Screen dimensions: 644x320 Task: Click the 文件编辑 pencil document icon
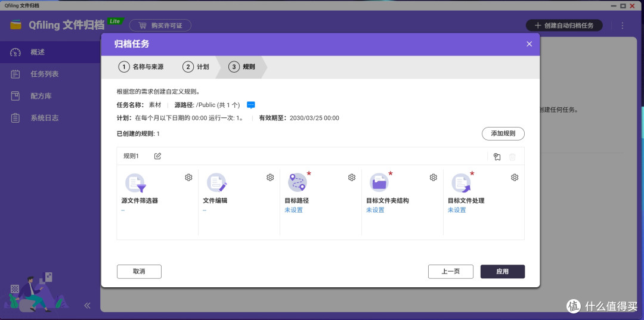pos(217,183)
